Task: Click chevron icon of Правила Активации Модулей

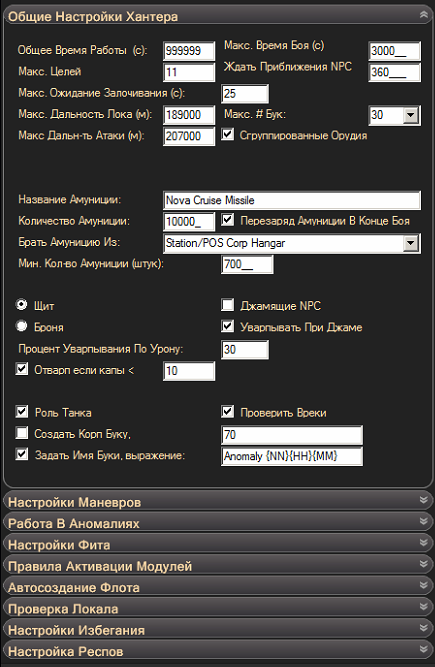Action: [x=423, y=564]
